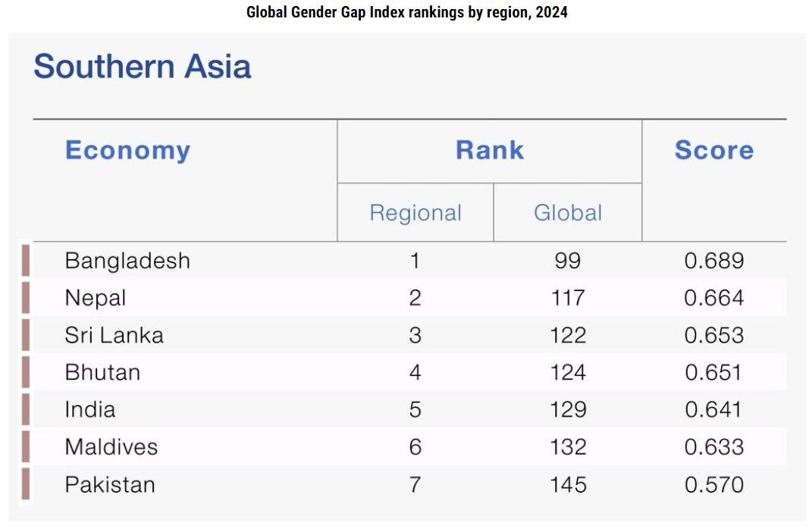Select Nepal's score 0.664
This screenshot has width=812, height=526.
click(713, 298)
